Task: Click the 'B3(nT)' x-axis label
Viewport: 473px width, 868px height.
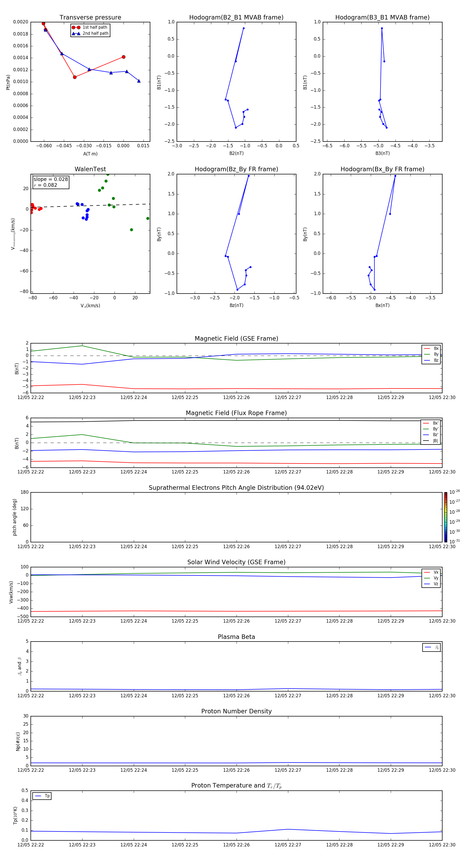Action: tap(382, 153)
